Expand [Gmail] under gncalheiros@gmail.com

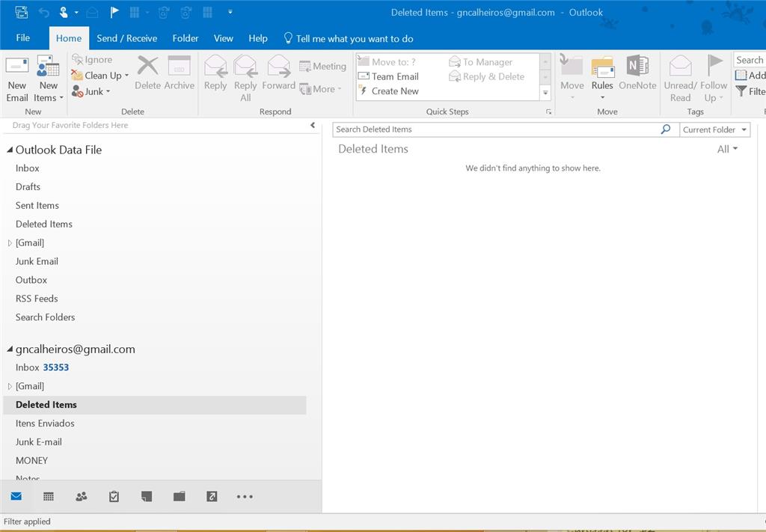(10, 386)
